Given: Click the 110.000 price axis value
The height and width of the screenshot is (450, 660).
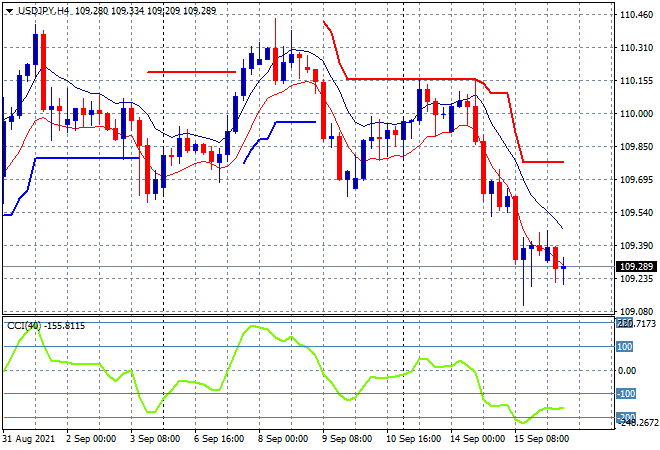Looking at the screenshot, I should [636, 114].
